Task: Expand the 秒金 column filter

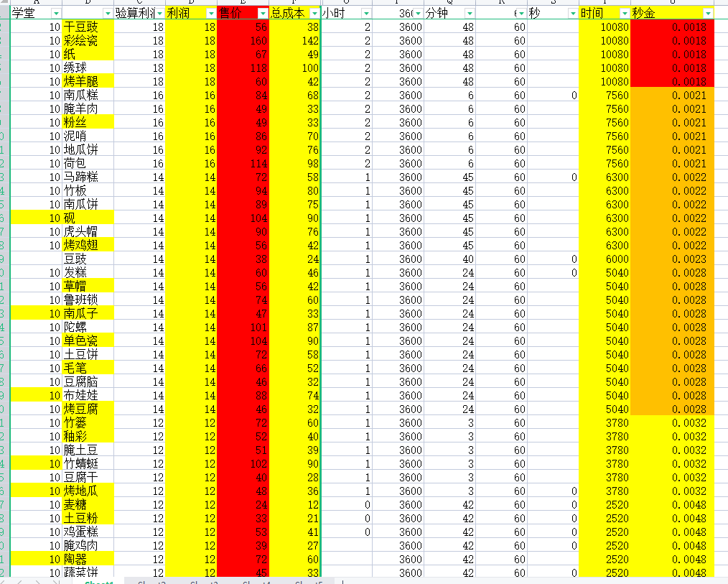Action: pos(708,14)
